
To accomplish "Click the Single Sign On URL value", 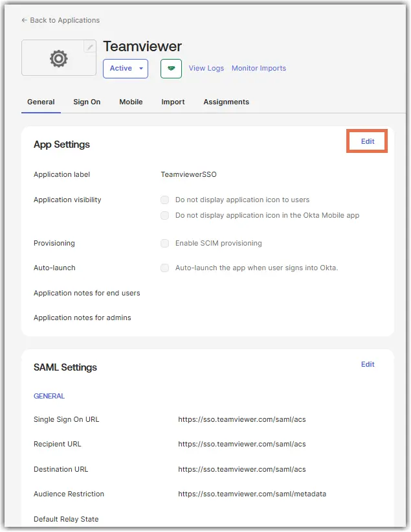I will [242, 419].
